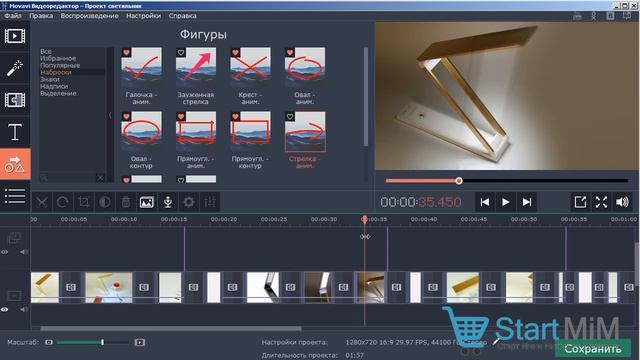Image resolution: width=640 pixels, height=360 pixels.
Task: Start voice recording with microphone icon
Action: coord(168,202)
